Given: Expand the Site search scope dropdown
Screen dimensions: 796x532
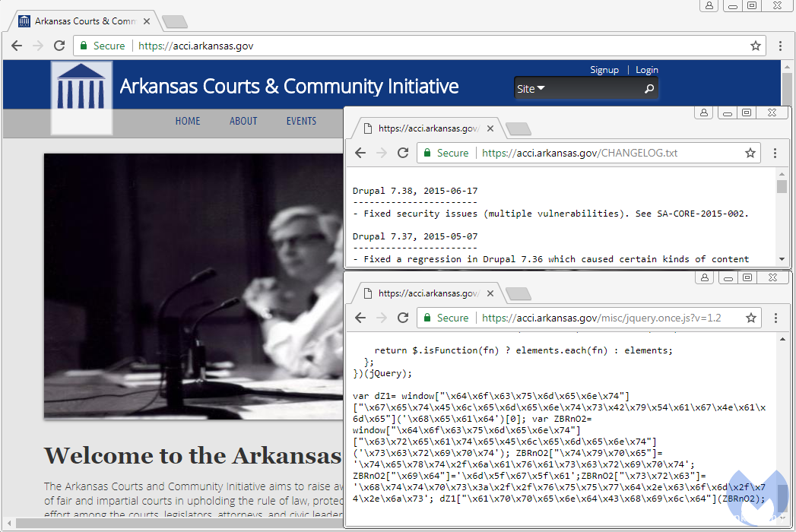Looking at the screenshot, I should [531, 89].
